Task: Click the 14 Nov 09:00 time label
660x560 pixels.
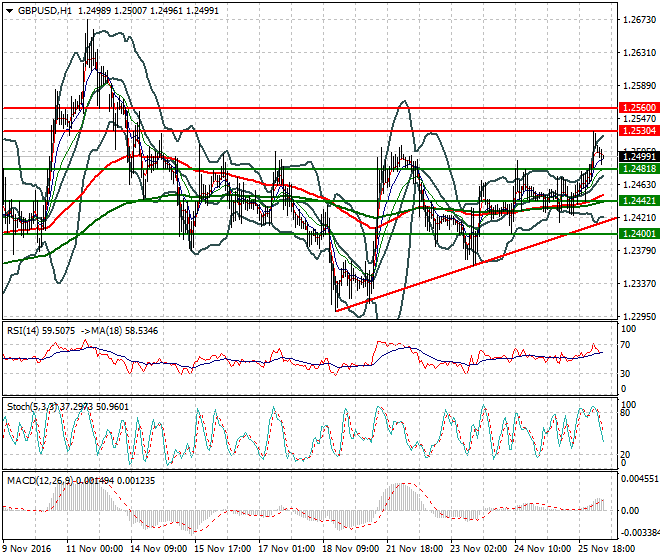Action: tap(159, 549)
